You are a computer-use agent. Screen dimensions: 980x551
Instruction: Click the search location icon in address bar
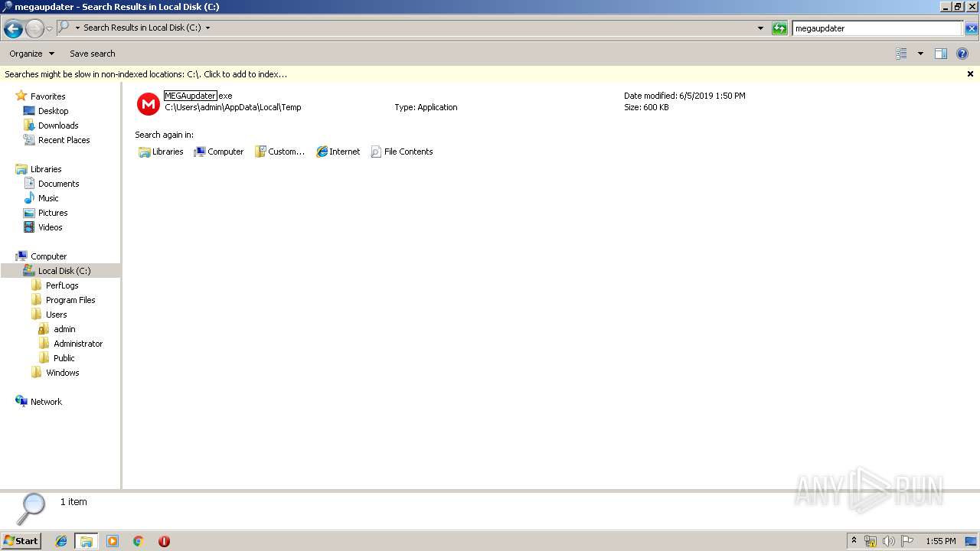coord(64,28)
